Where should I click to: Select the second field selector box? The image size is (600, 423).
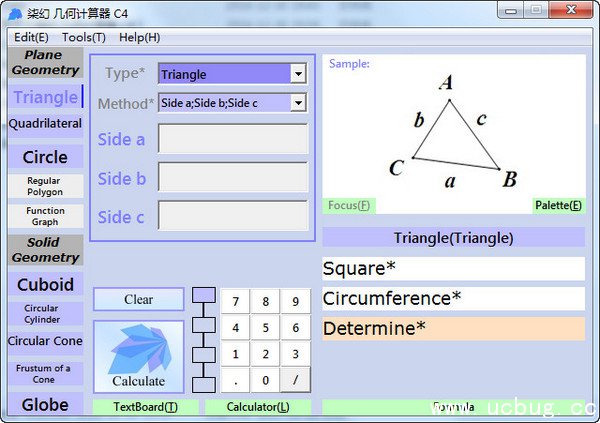coord(204,325)
